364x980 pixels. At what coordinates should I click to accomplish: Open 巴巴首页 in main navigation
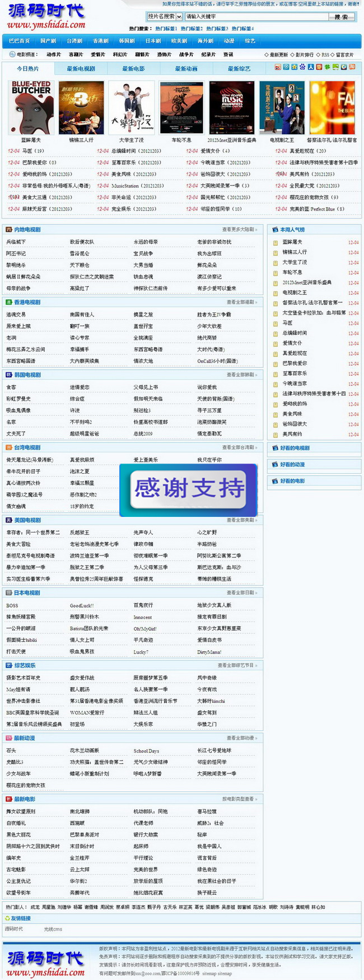coord(20,41)
